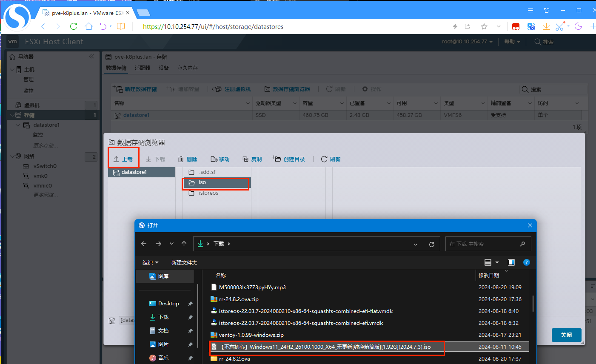
Task: Open recent locations dropdown arrow in dialog
Action: coord(171,244)
